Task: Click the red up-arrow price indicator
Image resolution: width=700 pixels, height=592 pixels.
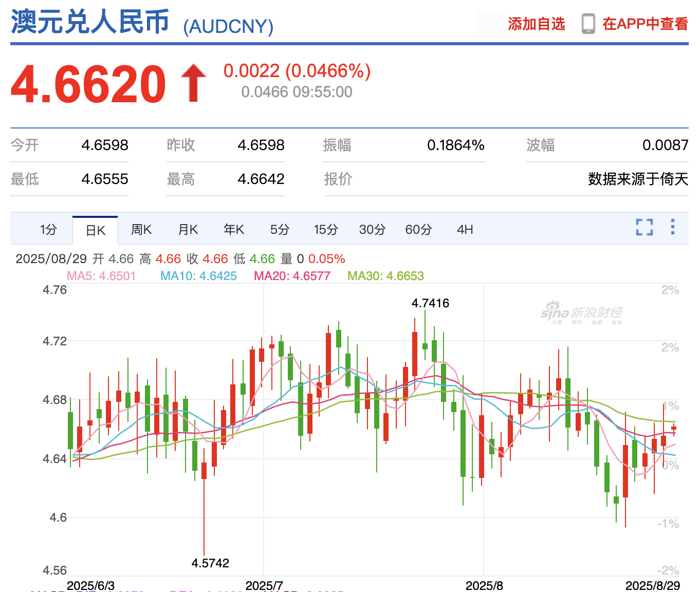Action: click(193, 83)
